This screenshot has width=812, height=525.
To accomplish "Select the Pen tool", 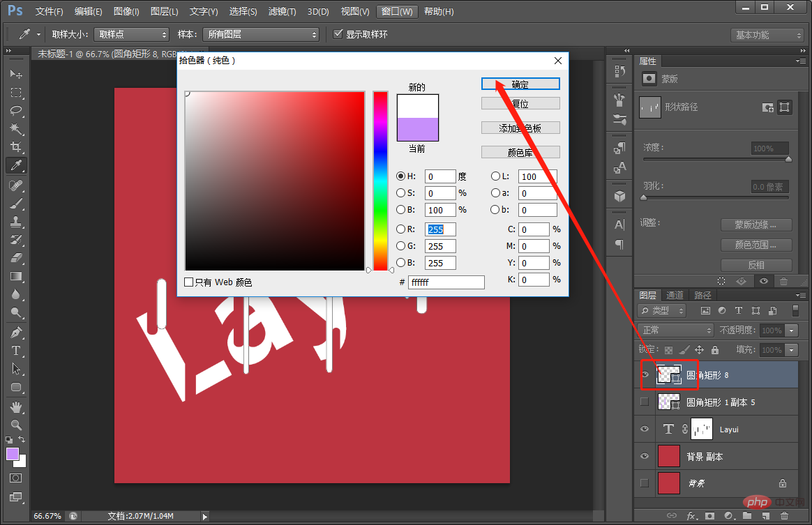I will click(x=16, y=333).
